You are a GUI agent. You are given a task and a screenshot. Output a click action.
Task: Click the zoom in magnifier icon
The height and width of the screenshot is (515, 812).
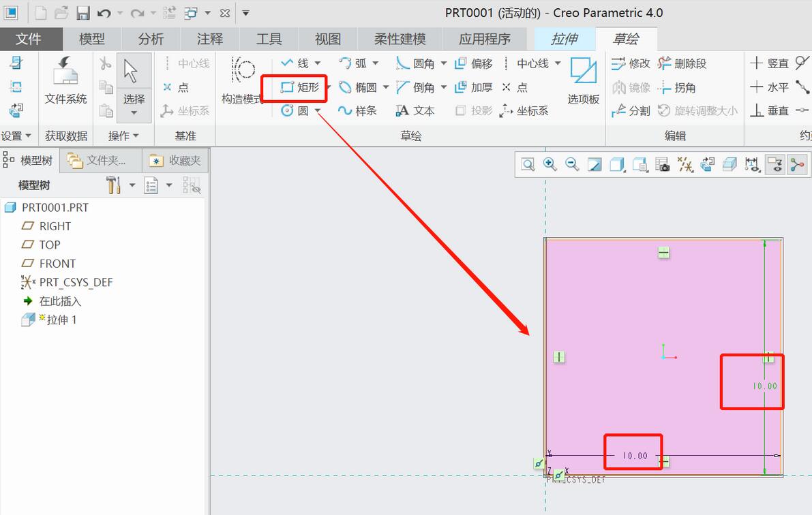(550, 164)
